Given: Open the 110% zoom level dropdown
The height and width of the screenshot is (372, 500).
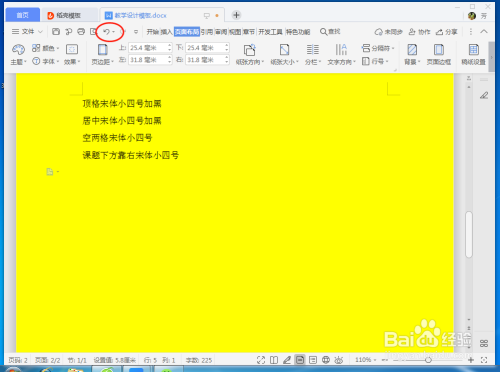Looking at the screenshot, I should coord(375,360).
